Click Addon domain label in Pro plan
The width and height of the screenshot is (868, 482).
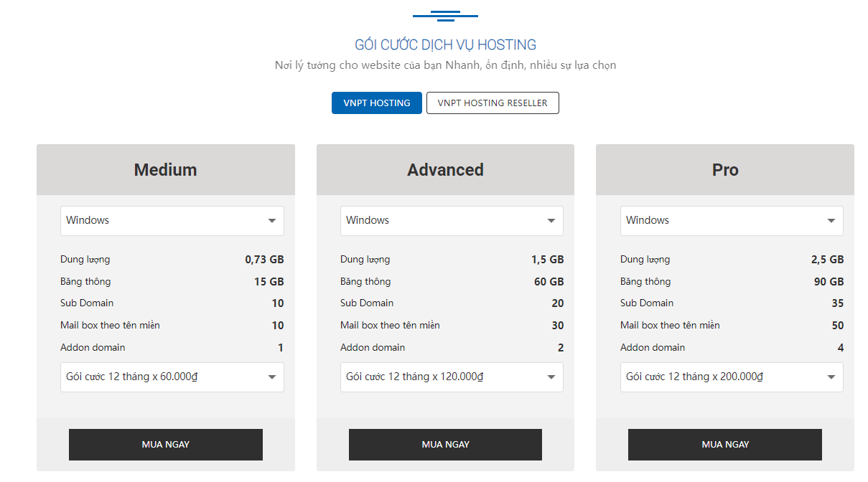pyautogui.click(x=653, y=347)
